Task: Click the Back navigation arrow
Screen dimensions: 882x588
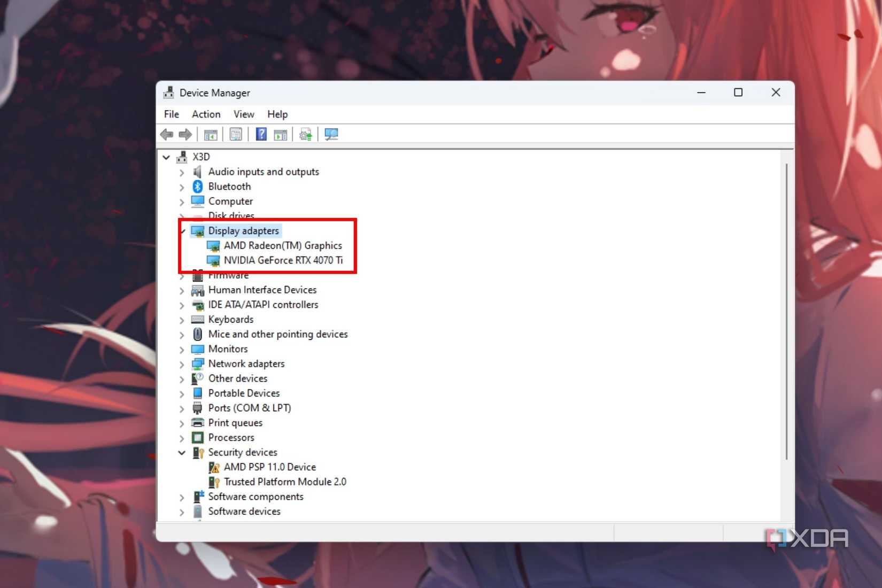Action: [166, 134]
